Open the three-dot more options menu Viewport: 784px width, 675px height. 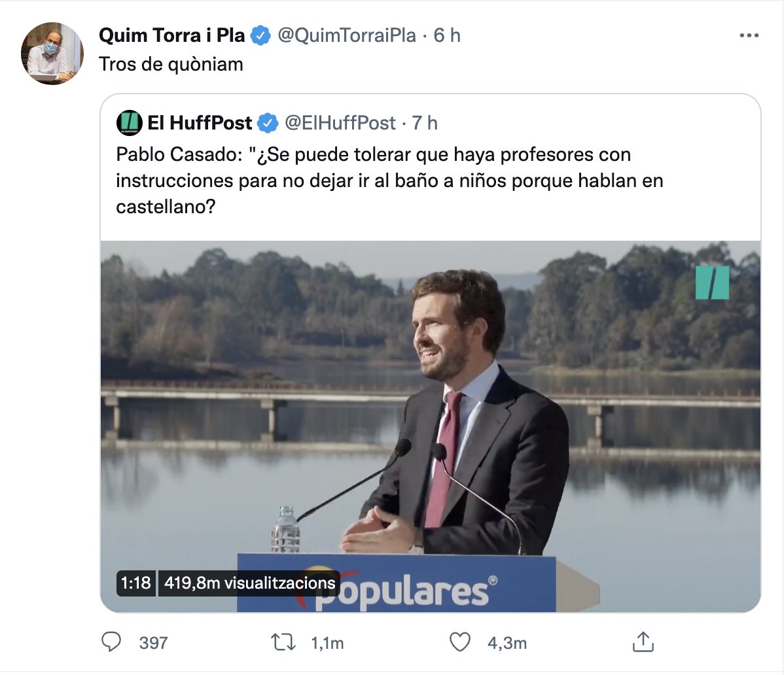coord(749,35)
